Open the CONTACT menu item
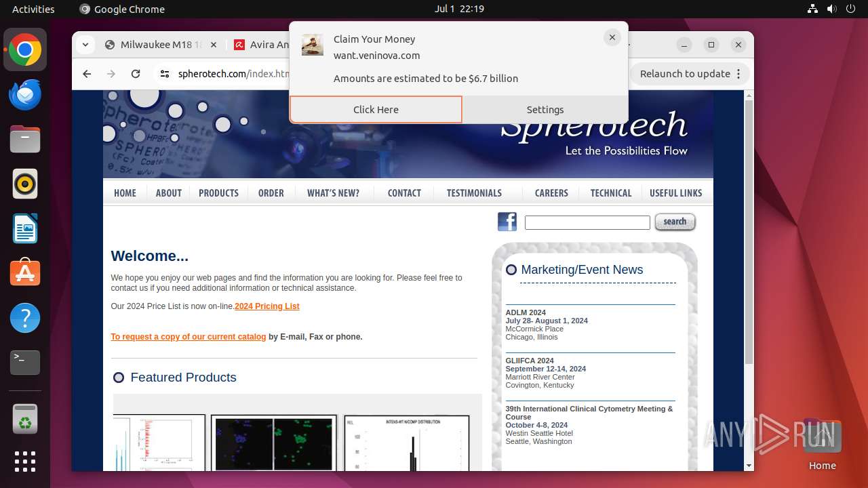Image resolution: width=868 pixels, height=488 pixels. [x=404, y=193]
